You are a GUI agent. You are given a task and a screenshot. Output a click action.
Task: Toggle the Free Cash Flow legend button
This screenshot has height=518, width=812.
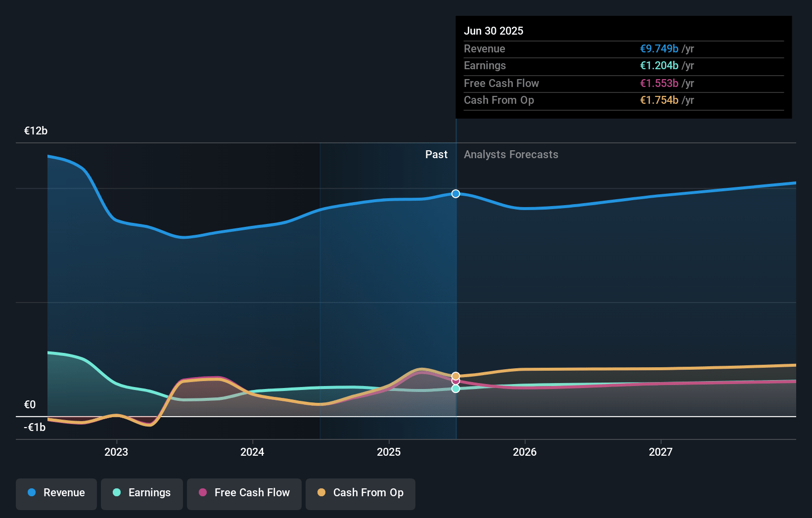click(244, 494)
